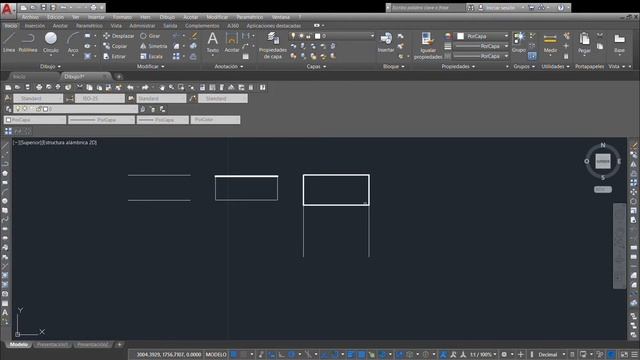This screenshot has width=640, height=360.
Task: Open the Aplicaciones destacadas tab
Action: 274,26
